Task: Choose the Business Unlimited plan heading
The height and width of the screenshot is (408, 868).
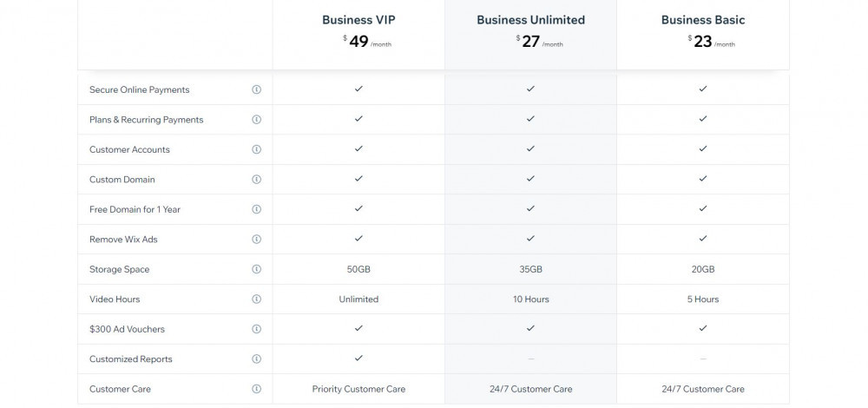Action: pos(531,20)
